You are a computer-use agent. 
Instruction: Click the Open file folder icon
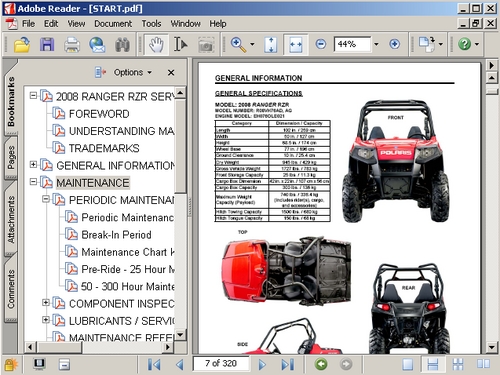point(22,44)
